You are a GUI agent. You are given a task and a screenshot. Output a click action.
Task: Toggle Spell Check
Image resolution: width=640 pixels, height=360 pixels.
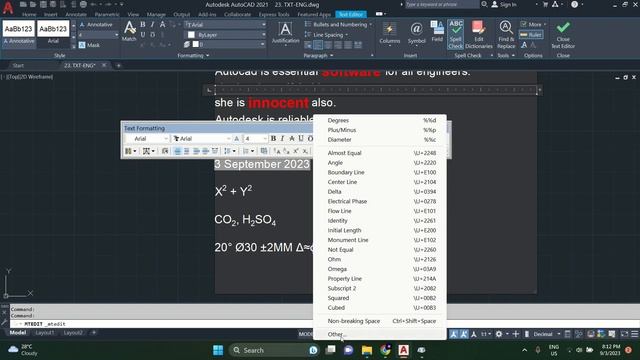pyautogui.click(x=455, y=34)
